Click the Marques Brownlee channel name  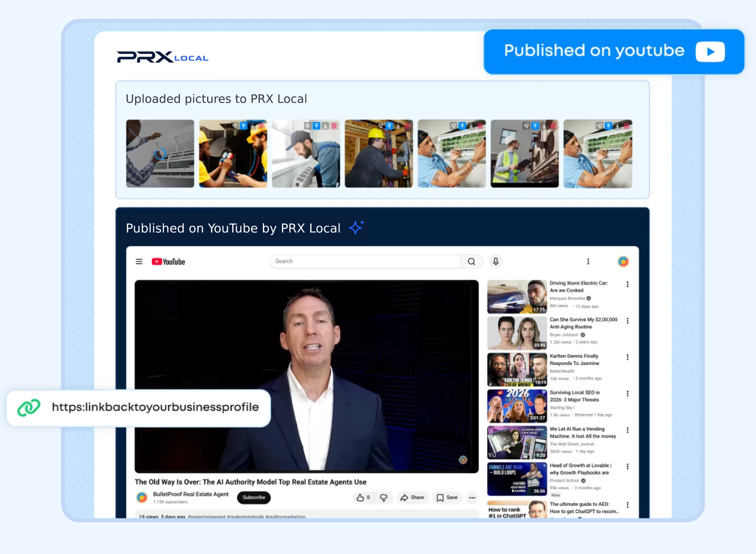[567, 298]
